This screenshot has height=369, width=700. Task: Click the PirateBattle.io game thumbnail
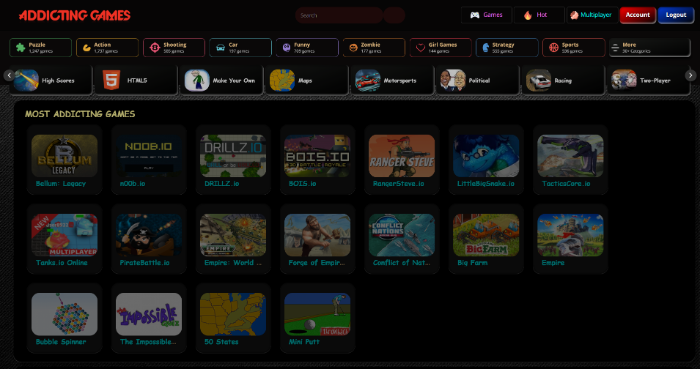149,235
